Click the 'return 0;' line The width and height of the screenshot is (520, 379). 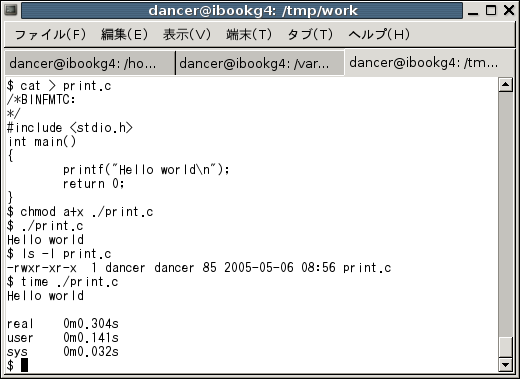coord(94,184)
